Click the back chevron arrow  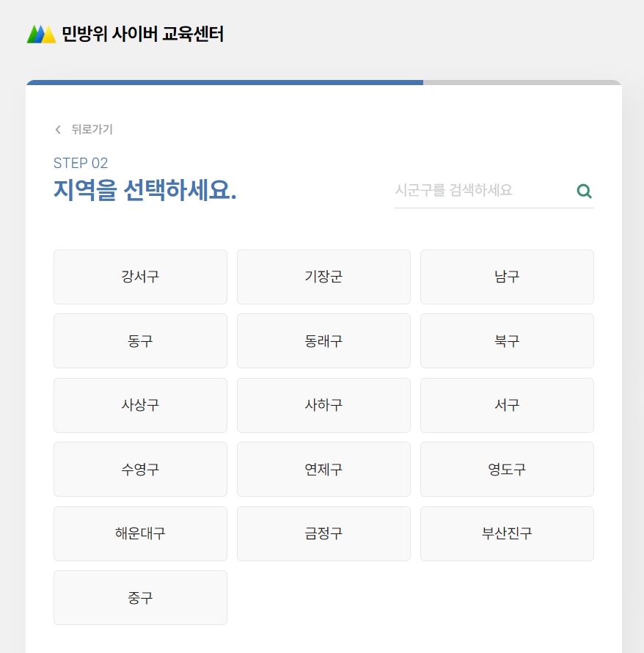pyautogui.click(x=57, y=129)
